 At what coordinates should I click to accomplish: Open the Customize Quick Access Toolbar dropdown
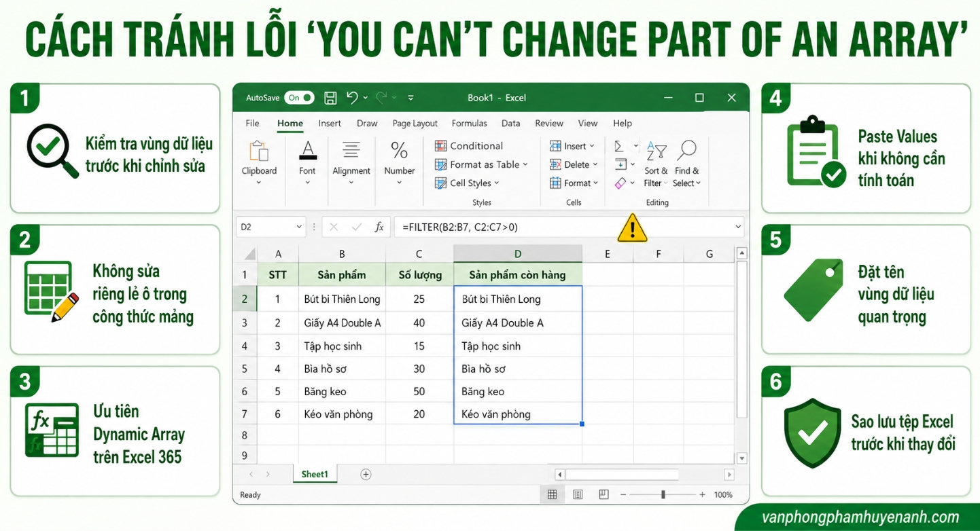pyautogui.click(x=410, y=98)
